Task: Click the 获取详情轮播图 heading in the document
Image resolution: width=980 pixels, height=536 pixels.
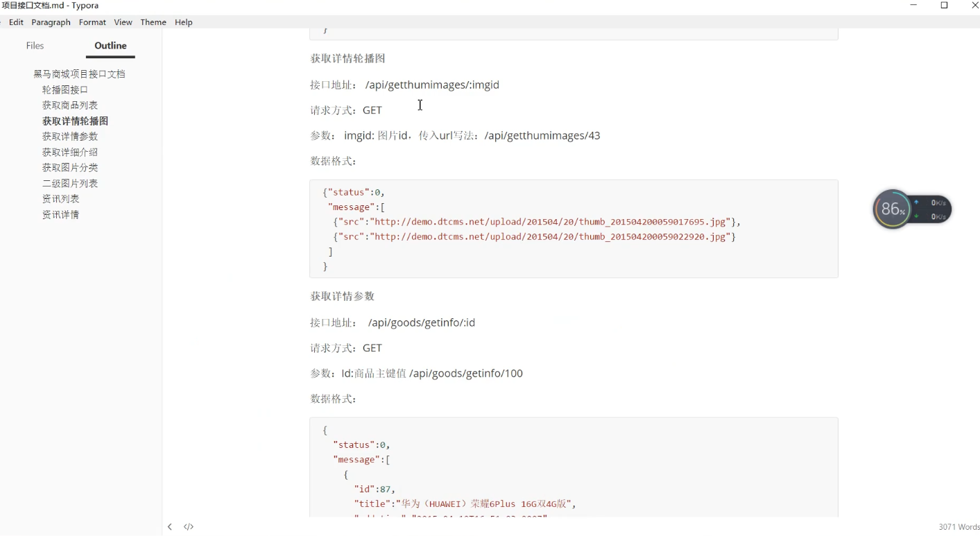Action: (347, 59)
